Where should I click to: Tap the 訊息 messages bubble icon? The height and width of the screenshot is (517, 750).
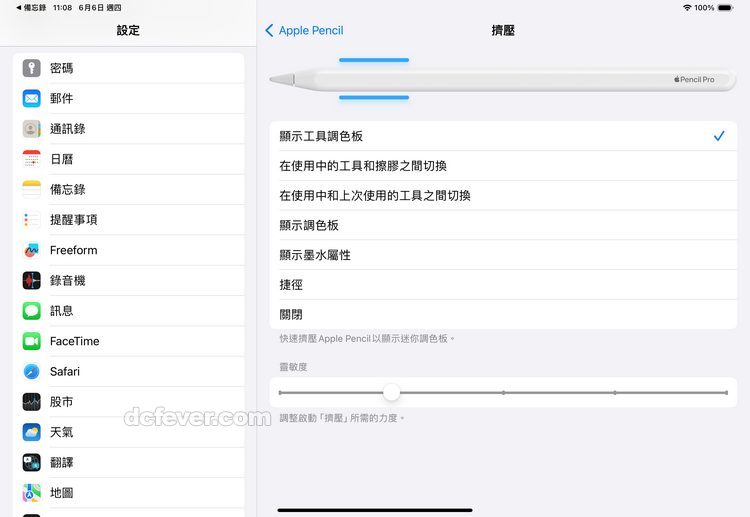point(32,311)
